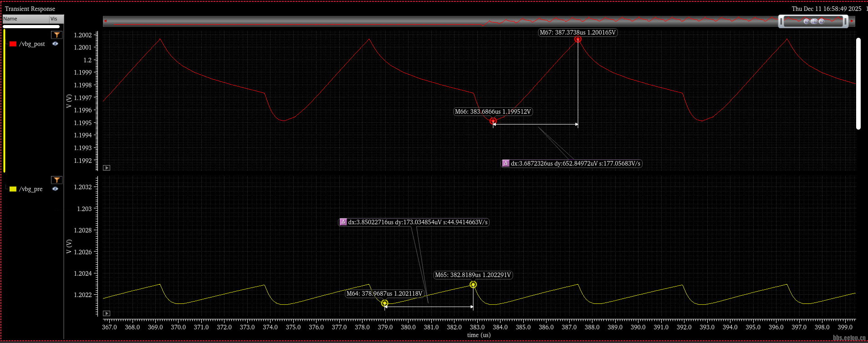Click the filter icon above /vbg_post

(x=56, y=35)
